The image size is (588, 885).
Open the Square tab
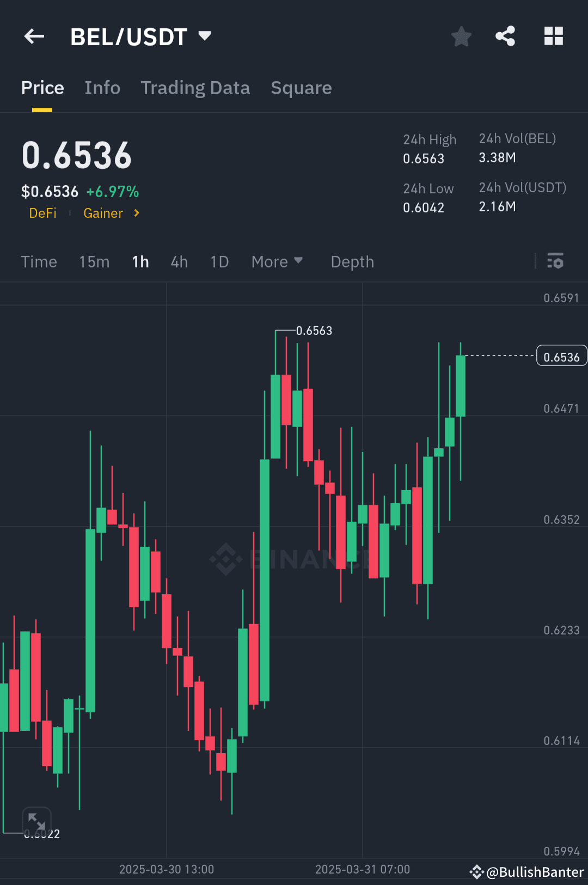click(301, 88)
